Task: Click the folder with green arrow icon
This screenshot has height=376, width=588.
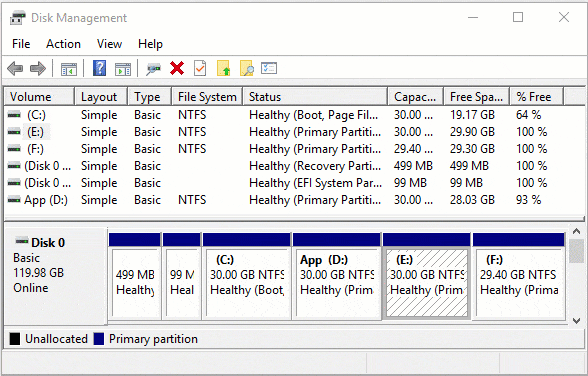Action: point(224,68)
